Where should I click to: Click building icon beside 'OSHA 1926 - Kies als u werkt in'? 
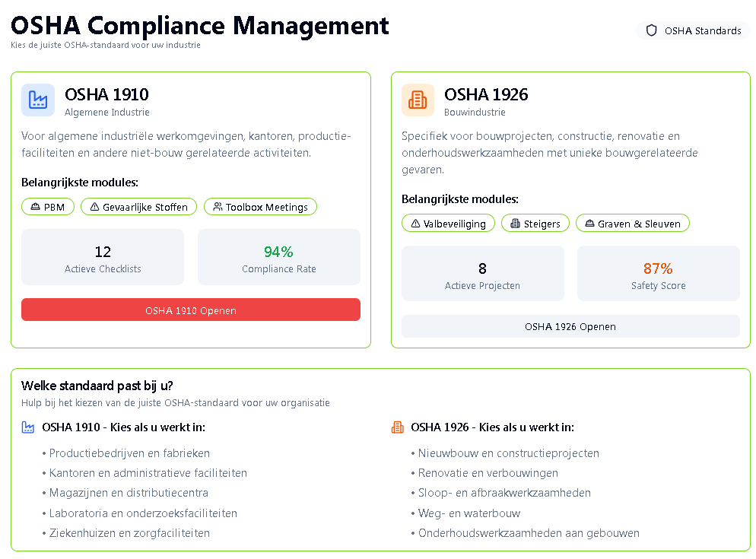[397, 427]
